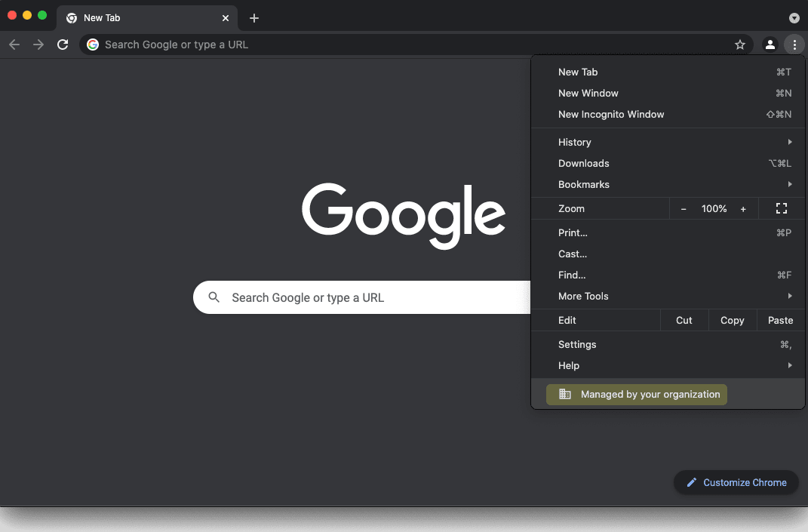Click the red close window button

12,15
